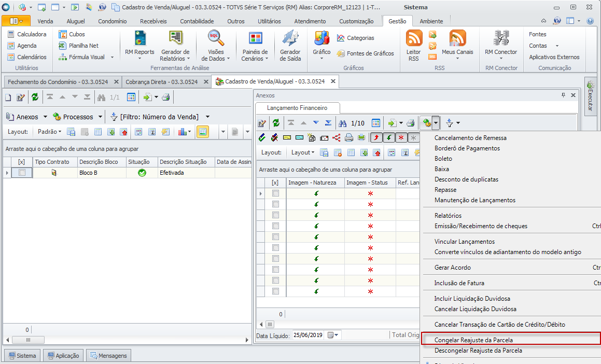
Task: Open Leitor RSS
Action: (414, 45)
